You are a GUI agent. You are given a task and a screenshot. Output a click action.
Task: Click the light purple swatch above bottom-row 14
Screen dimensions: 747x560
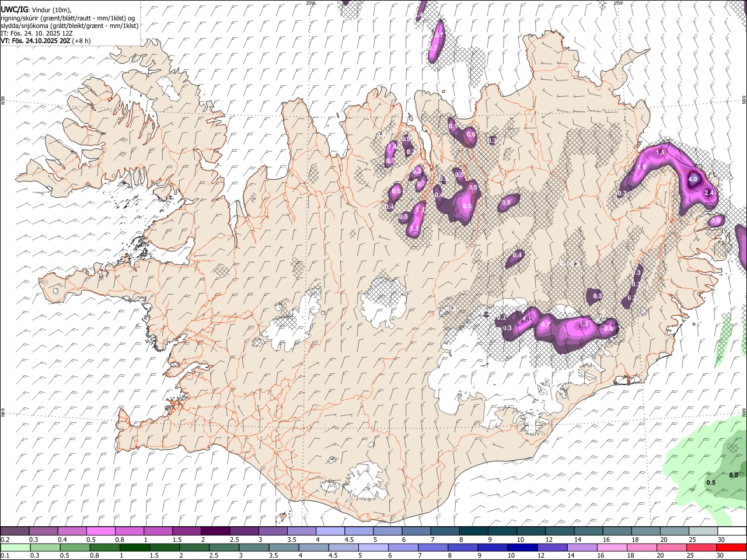(582, 547)
